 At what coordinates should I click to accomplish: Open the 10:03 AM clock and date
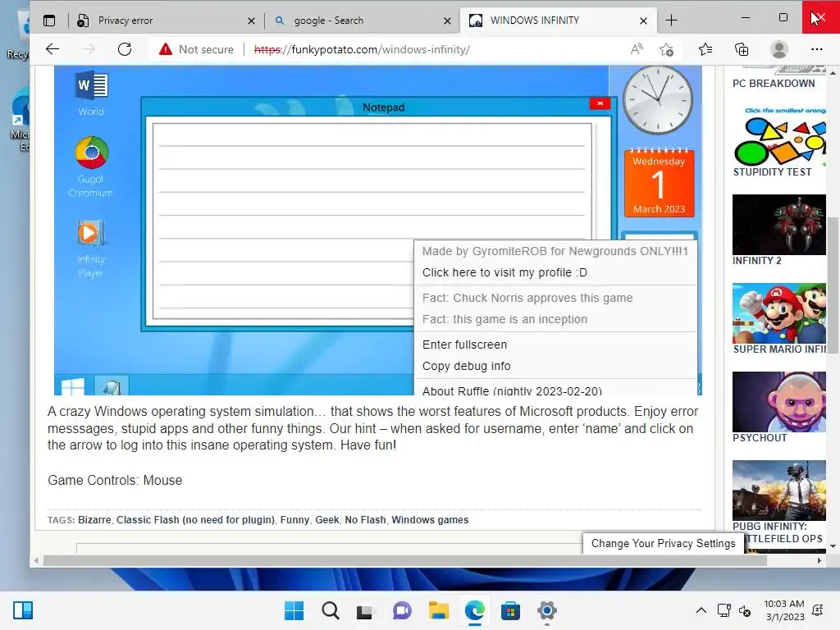784,610
